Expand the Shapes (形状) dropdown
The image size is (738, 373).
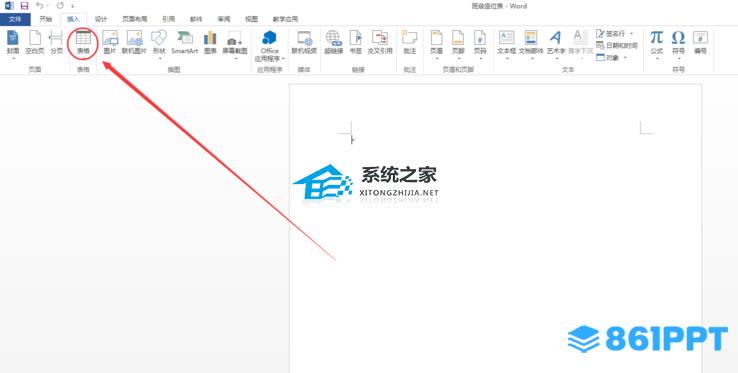click(x=159, y=45)
